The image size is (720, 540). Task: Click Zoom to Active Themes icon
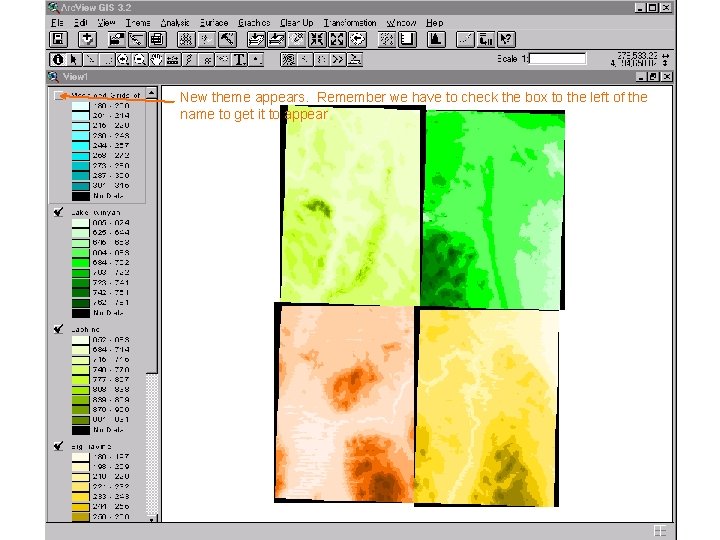[276, 39]
